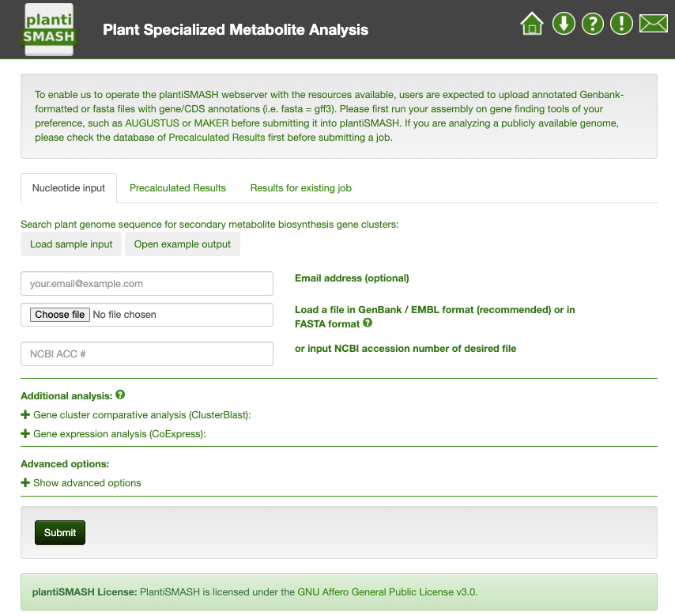Click the Open example output button
The height and width of the screenshot is (616, 675).
pyautogui.click(x=182, y=244)
